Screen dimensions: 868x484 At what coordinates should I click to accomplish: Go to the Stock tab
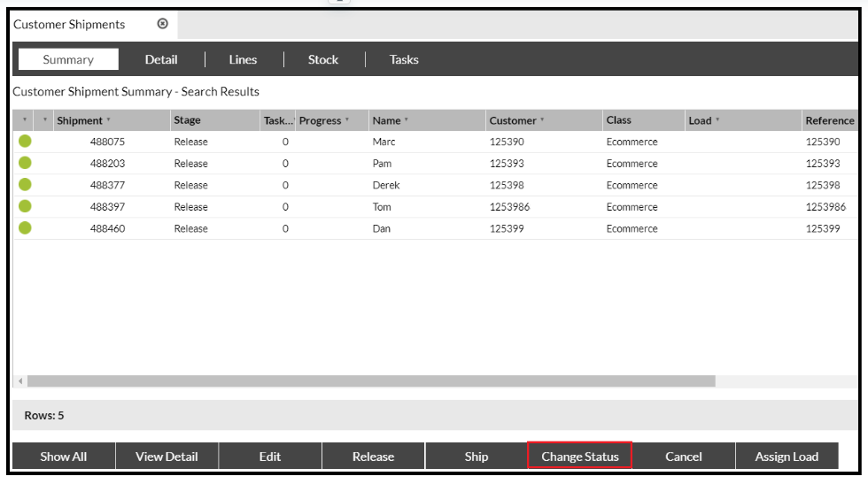pos(323,59)
